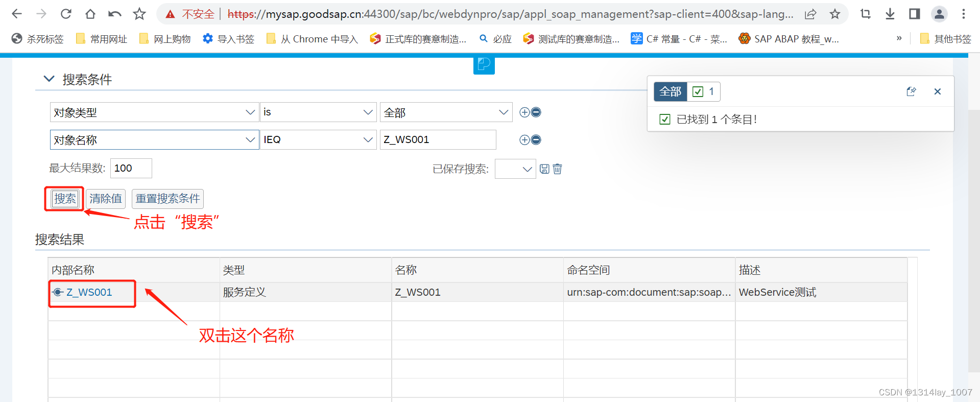Click the 服务定义 cell
The width and height of the screenshot is (980, 402).
305,292
